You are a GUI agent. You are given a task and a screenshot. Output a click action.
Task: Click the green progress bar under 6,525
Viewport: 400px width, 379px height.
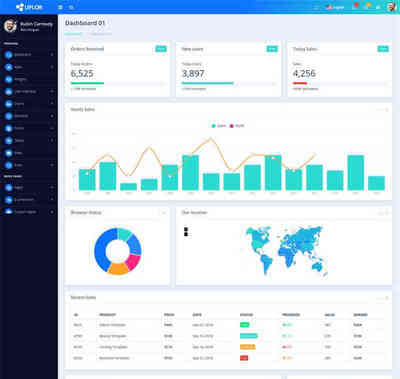click(87, 83)
